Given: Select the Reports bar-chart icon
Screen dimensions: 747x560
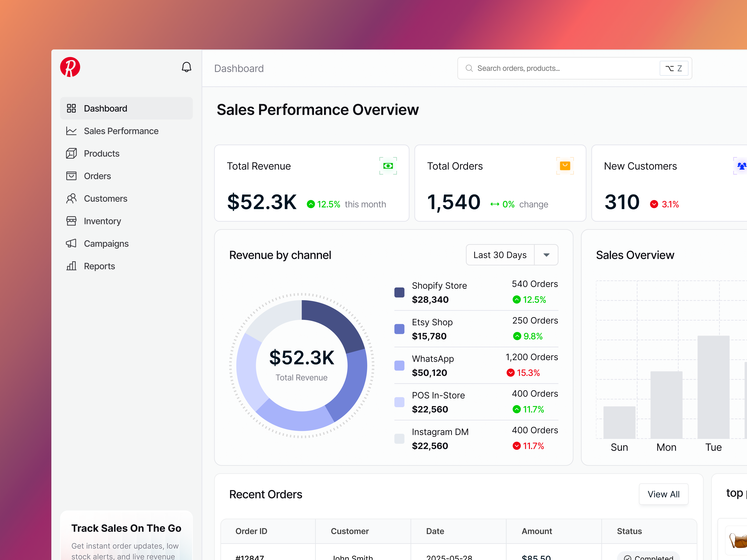Looking at the screenshot, I should pos(71,266).
